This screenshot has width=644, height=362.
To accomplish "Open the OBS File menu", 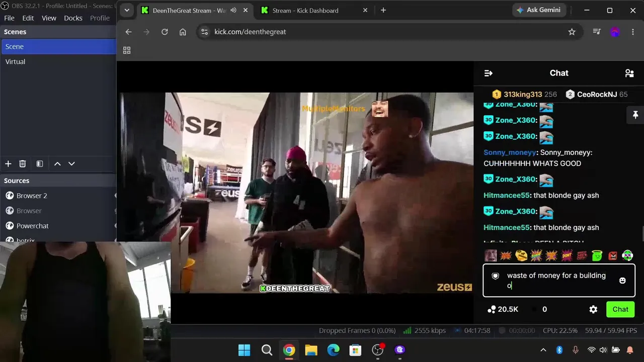I will click(x=9, y=18).
